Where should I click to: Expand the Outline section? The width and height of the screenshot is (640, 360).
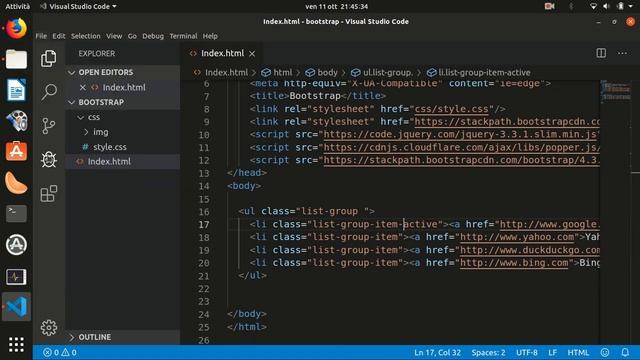pos(122,337)
